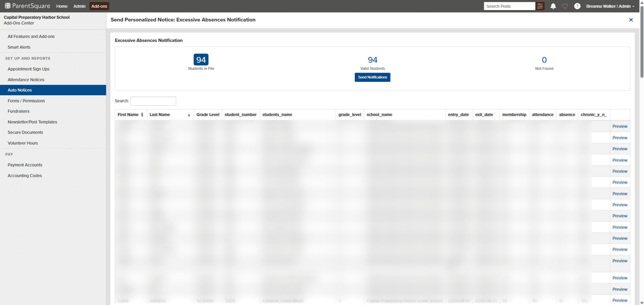Open Newsletter/Post Templates
Viewport: 644px width, 305px height.
[32, 122]
